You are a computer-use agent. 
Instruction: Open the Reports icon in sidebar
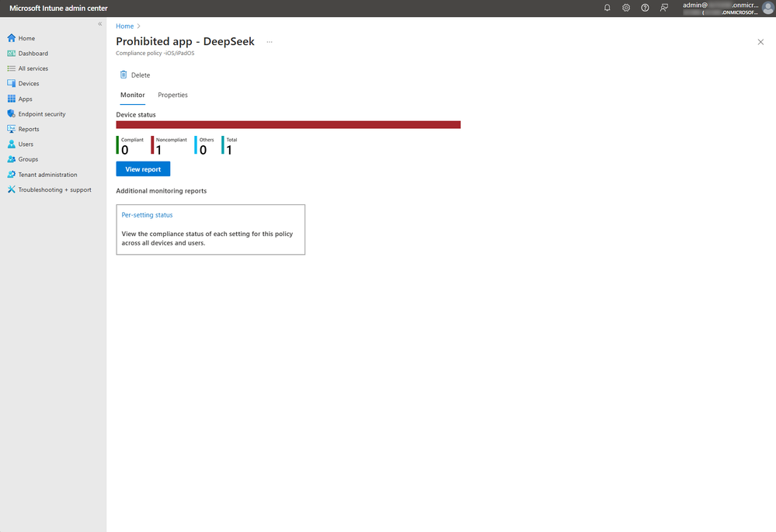click(12, 129)
